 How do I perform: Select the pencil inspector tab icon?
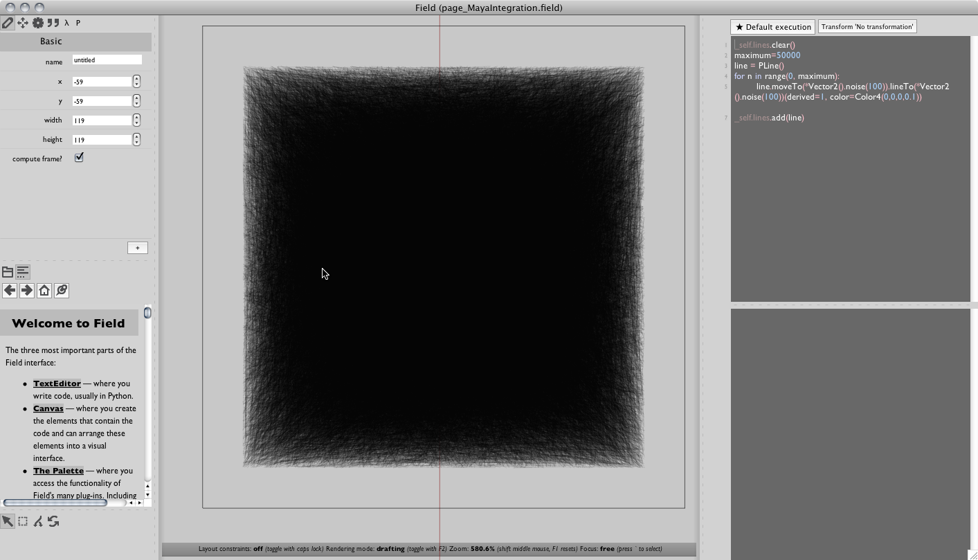click(8, 23)
